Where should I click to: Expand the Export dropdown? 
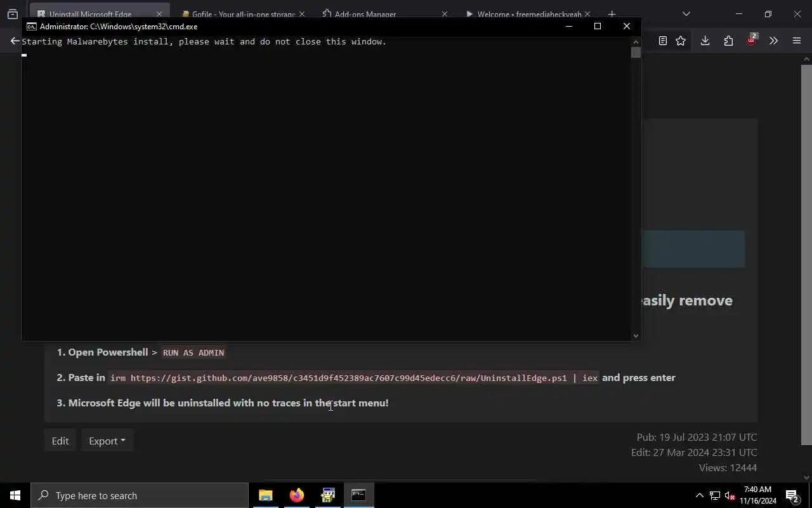[107, 441]
